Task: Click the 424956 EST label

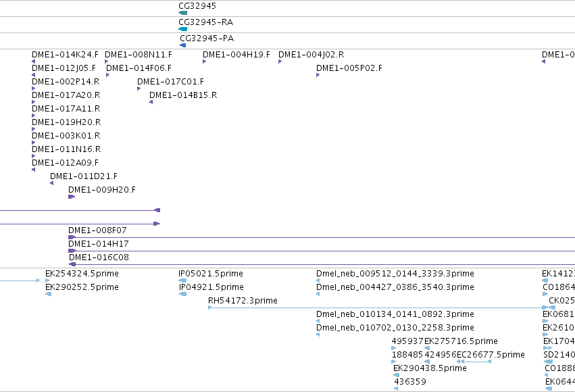Action: tap(440, 356)
